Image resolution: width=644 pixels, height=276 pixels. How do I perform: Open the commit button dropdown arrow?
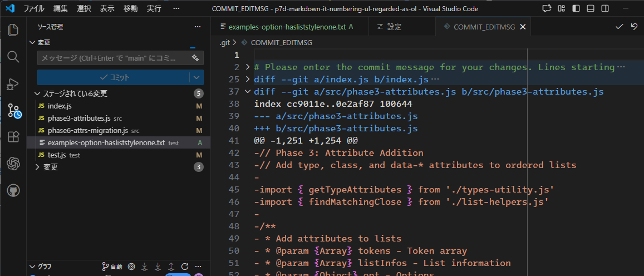(x=196, y=77)
